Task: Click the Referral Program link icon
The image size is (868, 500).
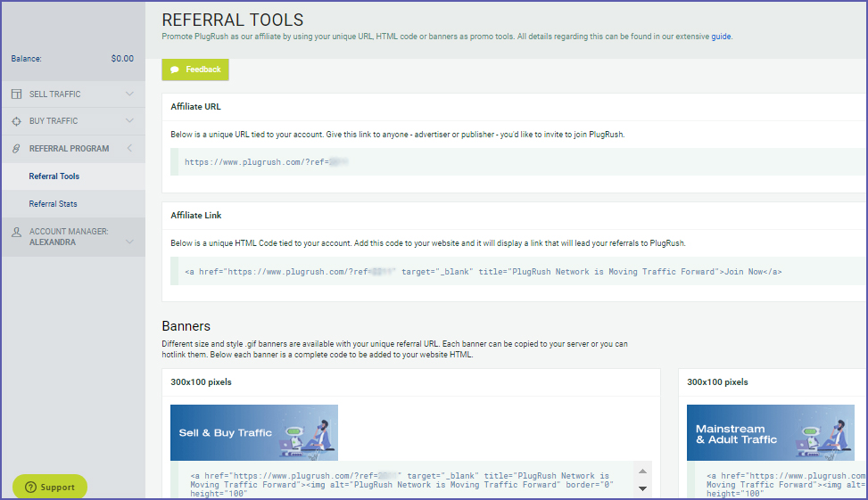Action: [x=17, y=149]
